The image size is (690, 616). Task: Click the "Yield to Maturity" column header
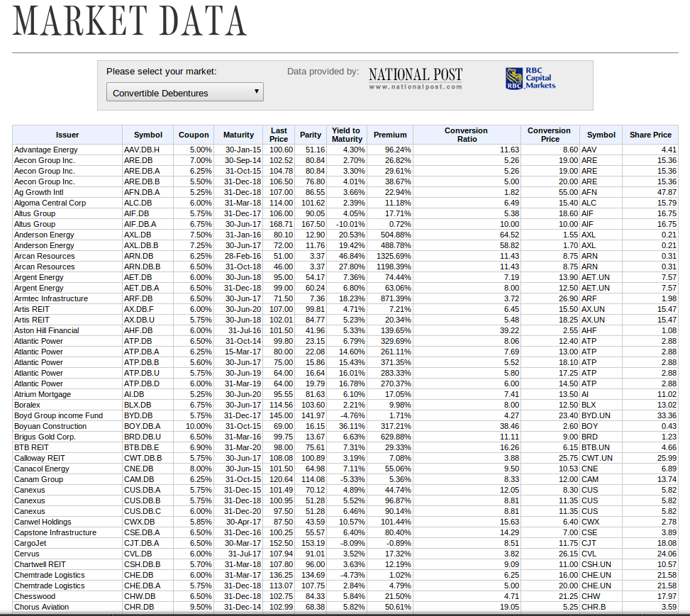click(x=346, y=135)
